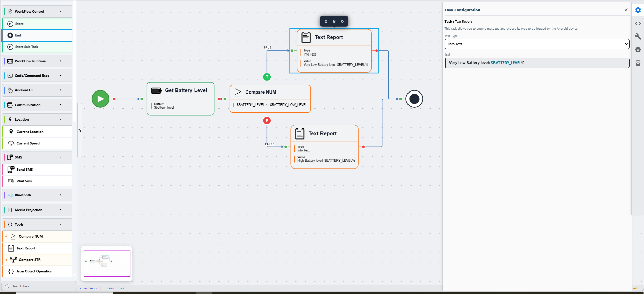Choose Current Location task

37,132
